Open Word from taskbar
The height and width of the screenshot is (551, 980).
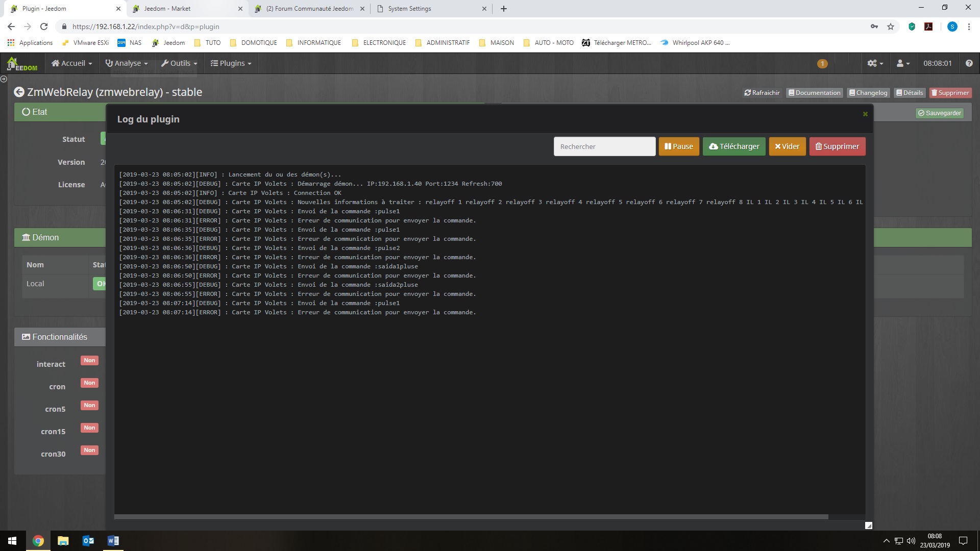pyautogui.click(x=113, y=541)
